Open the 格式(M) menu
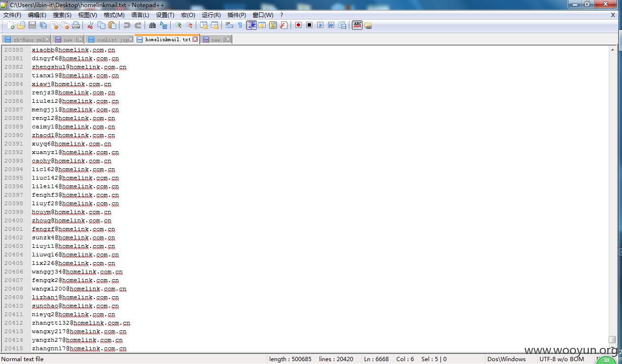Image resolution: width=622 pixels, height=364 pixels. 114,15
